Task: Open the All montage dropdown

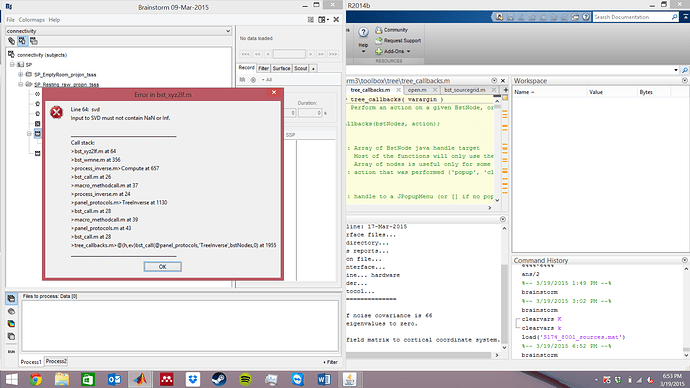Action: (267, 80)
